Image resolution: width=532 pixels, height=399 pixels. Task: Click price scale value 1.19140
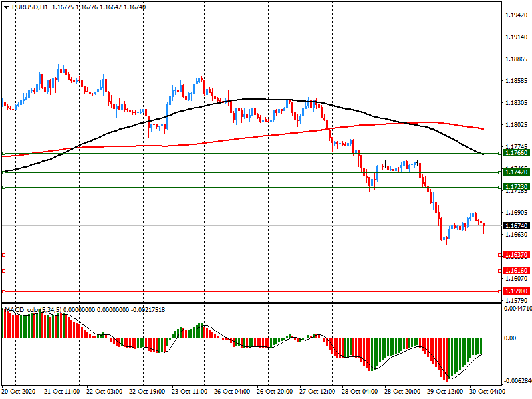pos(517,37)
